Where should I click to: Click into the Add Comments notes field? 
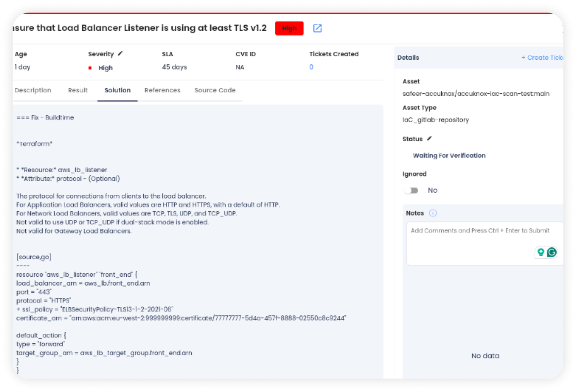[x=485, y=244]
